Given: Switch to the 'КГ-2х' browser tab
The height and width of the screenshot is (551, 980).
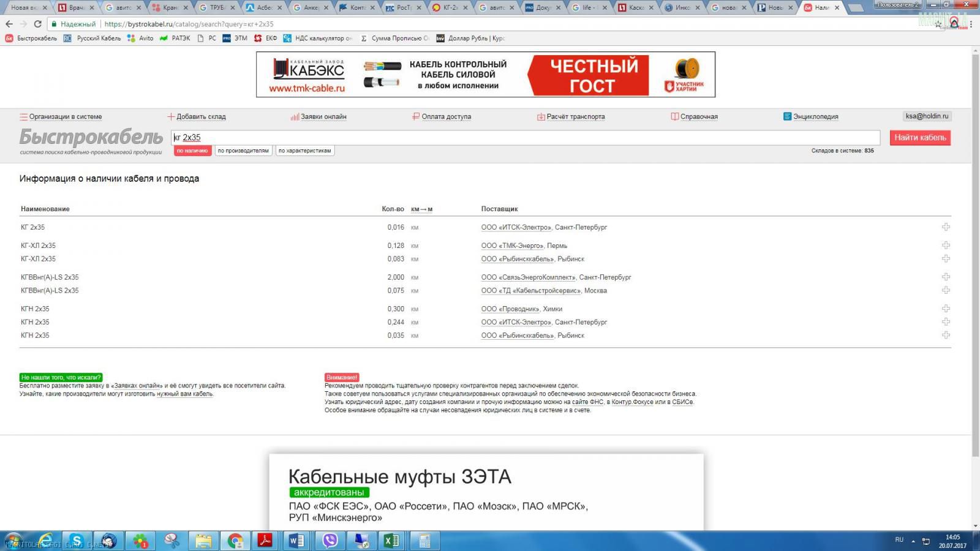Looking at the screenshot, I should point(449,7).
